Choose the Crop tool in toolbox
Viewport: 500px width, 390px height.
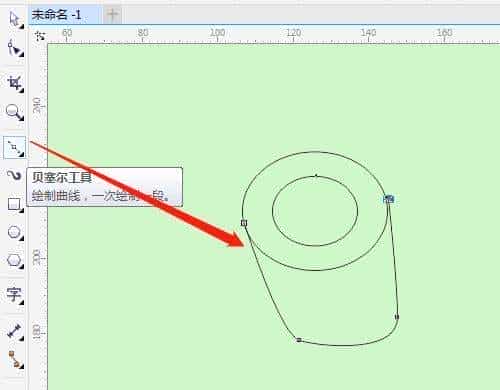click(15, 83)
